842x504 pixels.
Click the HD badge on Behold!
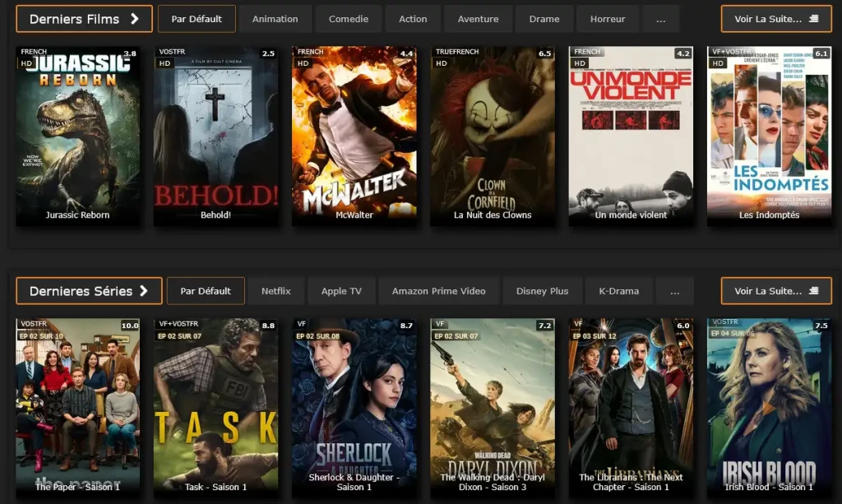[x=164, y=63]
